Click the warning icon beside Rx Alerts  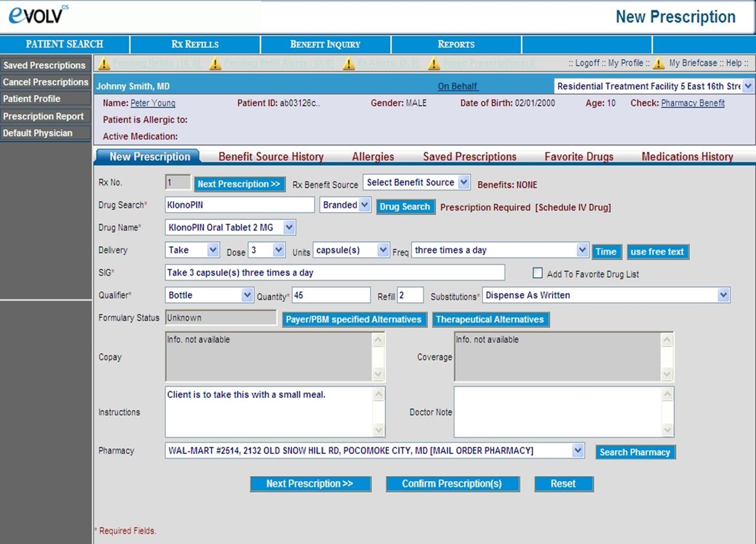click(x=349, y=64)
